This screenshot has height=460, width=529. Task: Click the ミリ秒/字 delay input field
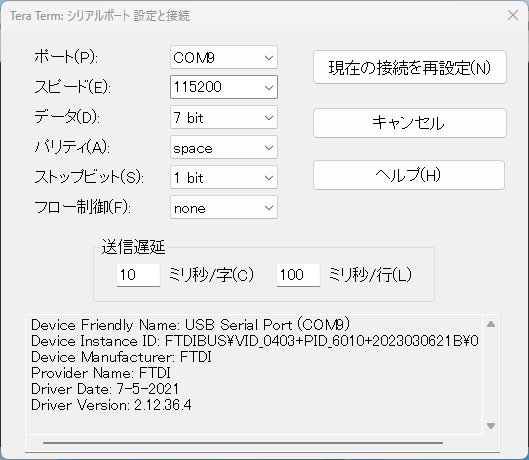pyautogui.click(x=138, y=275)
